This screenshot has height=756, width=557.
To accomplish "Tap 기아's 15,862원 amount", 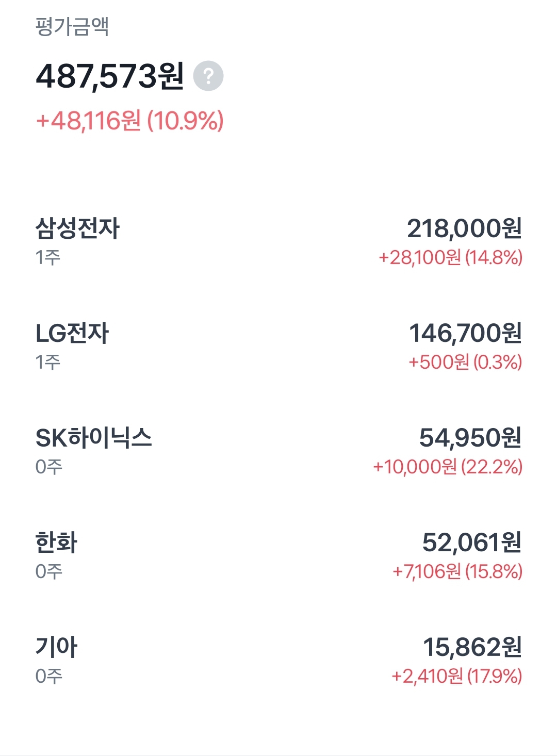I will tap(472, 647).
